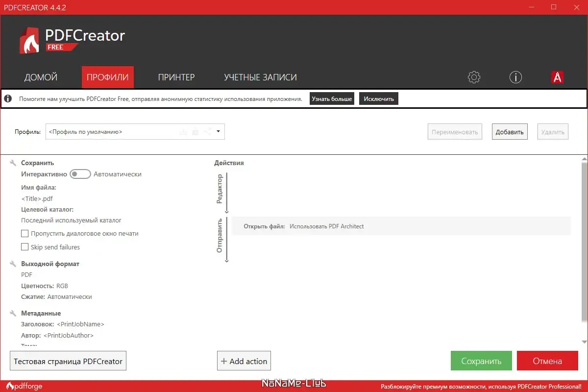The width and height of the screenshot is (588, 392).
Task: Click the red Отмена button
Action: pos(547,361)
